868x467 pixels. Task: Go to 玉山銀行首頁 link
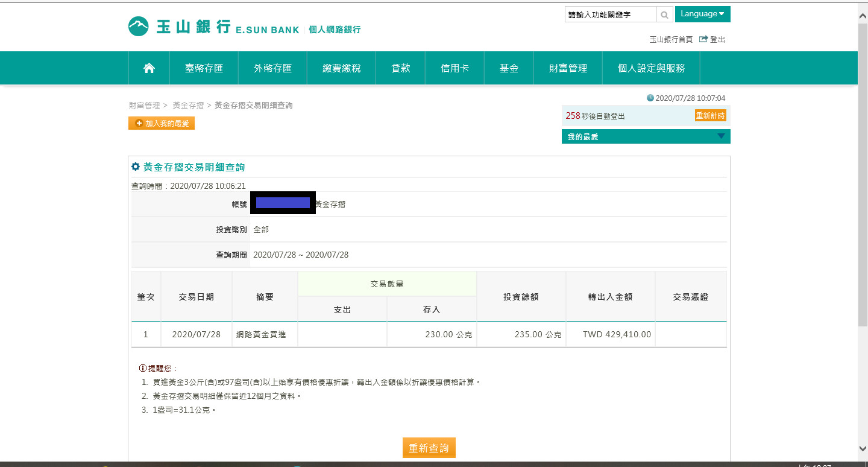[670, 40]
